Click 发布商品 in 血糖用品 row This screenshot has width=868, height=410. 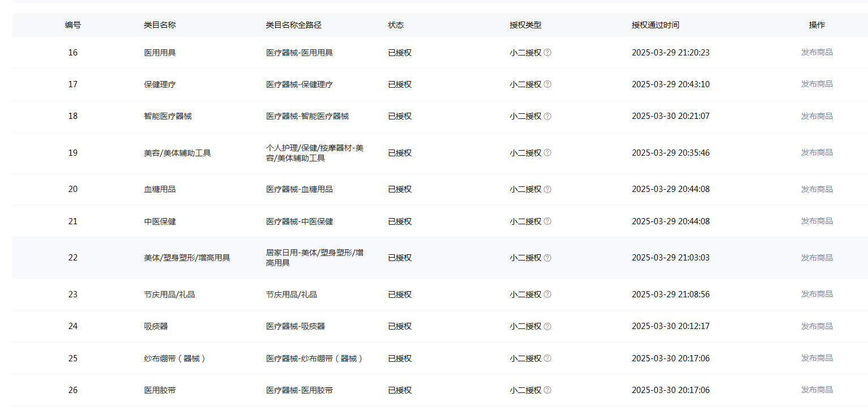(816, 189)
